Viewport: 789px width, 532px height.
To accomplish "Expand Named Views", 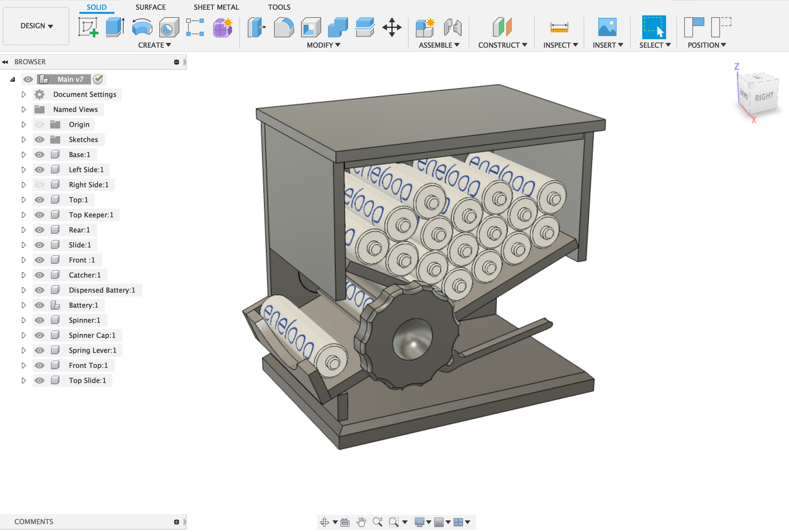I will pos(24,109).
